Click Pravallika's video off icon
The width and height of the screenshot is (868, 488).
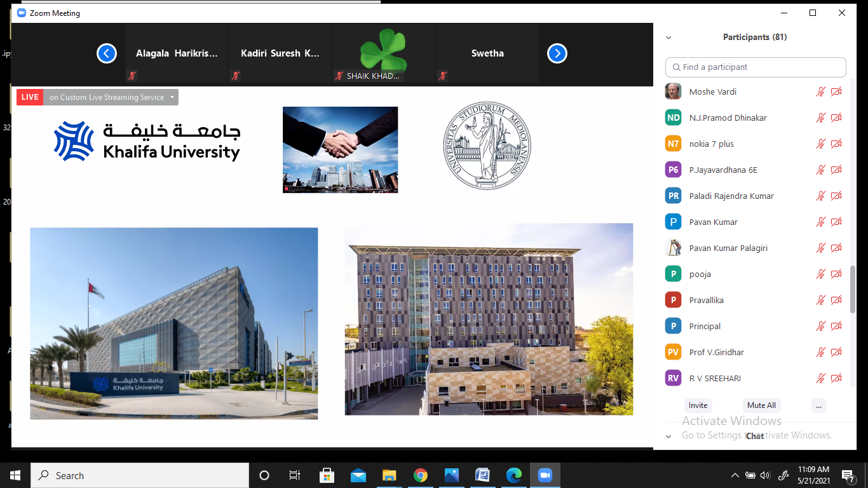(836, 301)
